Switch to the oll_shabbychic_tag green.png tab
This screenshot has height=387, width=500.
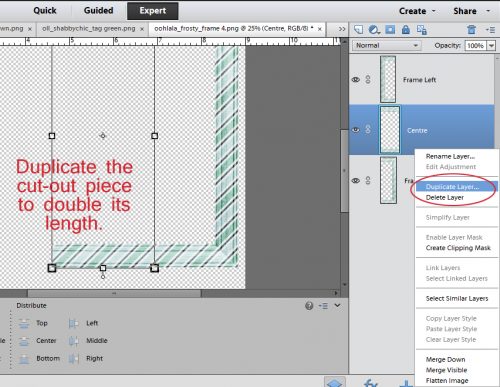(89, 29)
